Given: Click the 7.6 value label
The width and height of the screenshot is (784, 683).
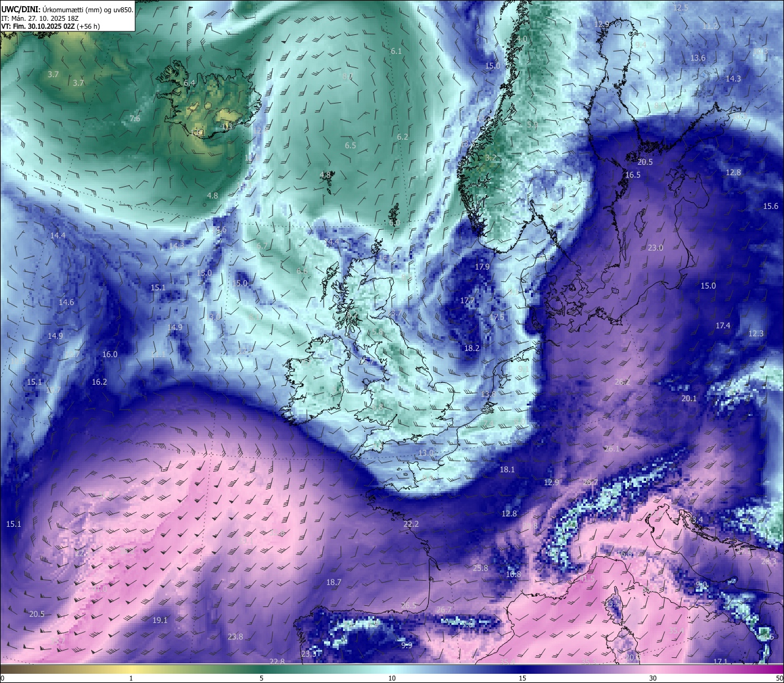Looking at the screenshot, I should [x=135, y=118].
